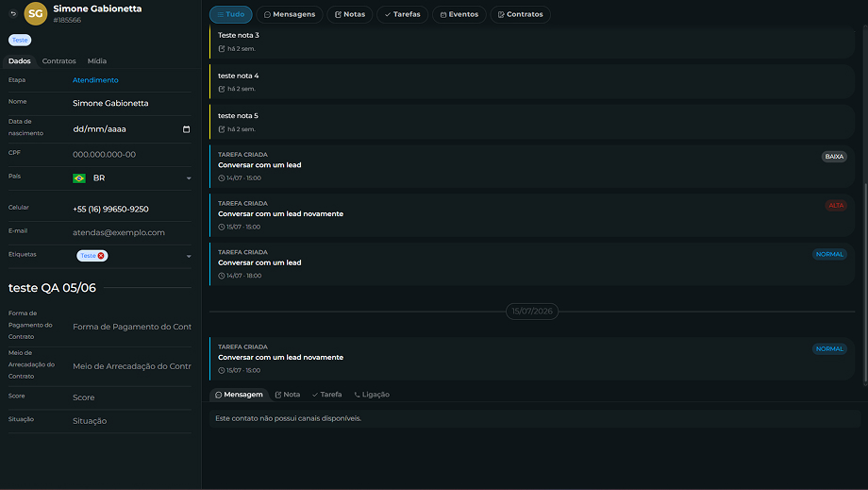Viewport: 868px width, 490px height.
Task: Open the calendar picker for birth date
Action: (186, 129)
